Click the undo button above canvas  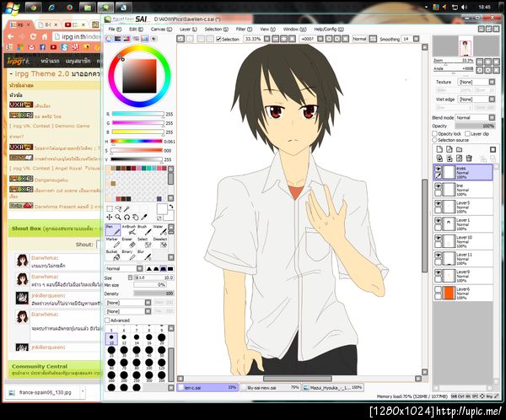point(180,39)
